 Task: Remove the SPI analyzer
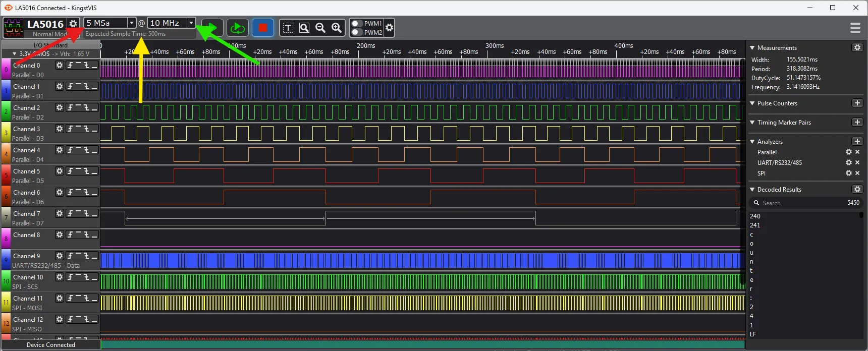coord(857,173)
